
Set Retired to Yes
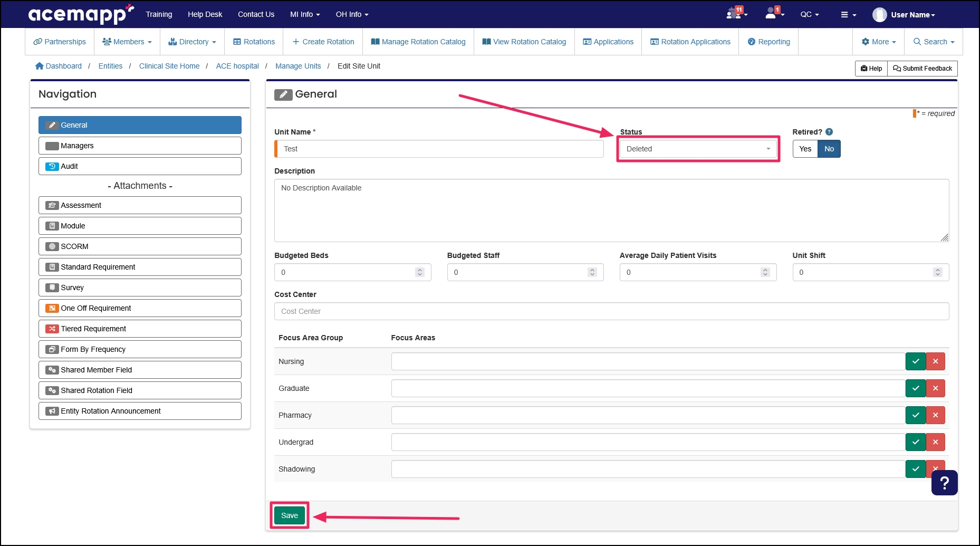[804, 149]
